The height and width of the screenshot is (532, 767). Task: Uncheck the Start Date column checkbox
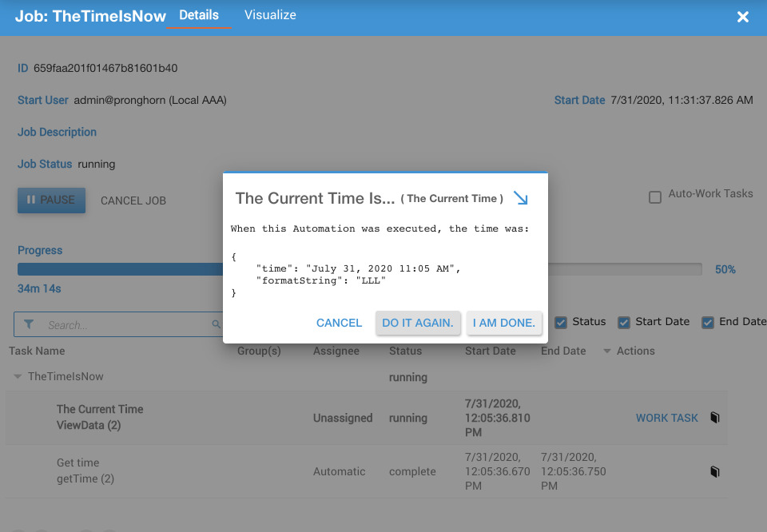pos(624,322)
